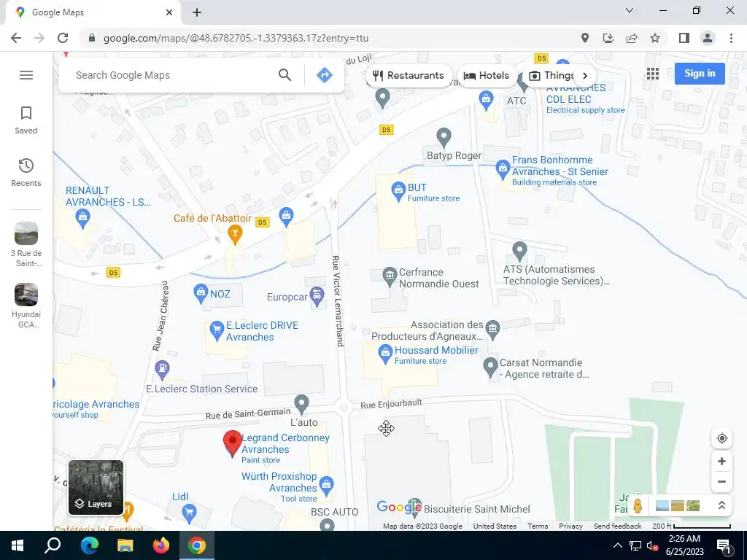The image size is (747, 560).
Task: Open the tab search dropdown
Action: [630, 10]
